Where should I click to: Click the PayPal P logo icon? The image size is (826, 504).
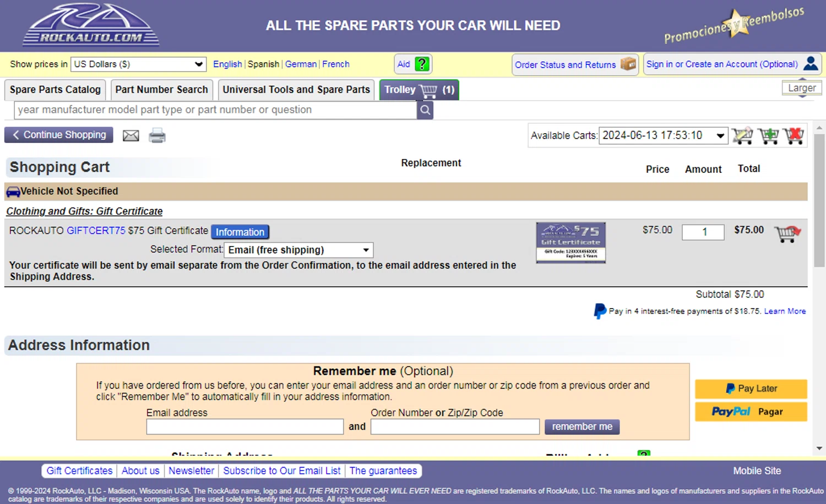pos(600,311)
